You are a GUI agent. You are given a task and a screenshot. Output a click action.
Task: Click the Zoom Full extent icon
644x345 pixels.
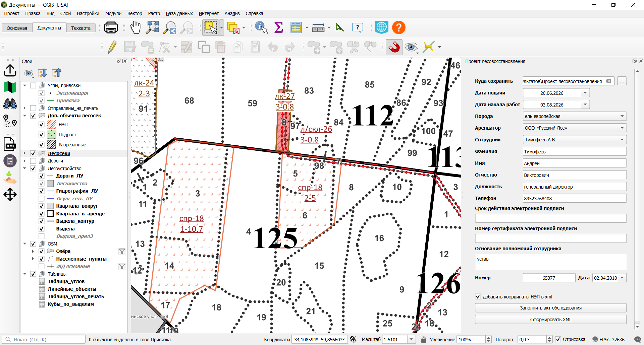click(153, 28)
